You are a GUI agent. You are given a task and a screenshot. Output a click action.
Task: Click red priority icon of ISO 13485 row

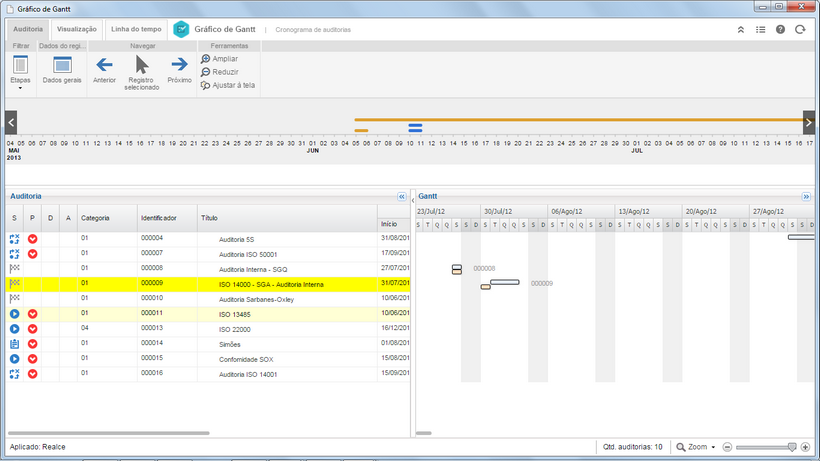[32, 314]
